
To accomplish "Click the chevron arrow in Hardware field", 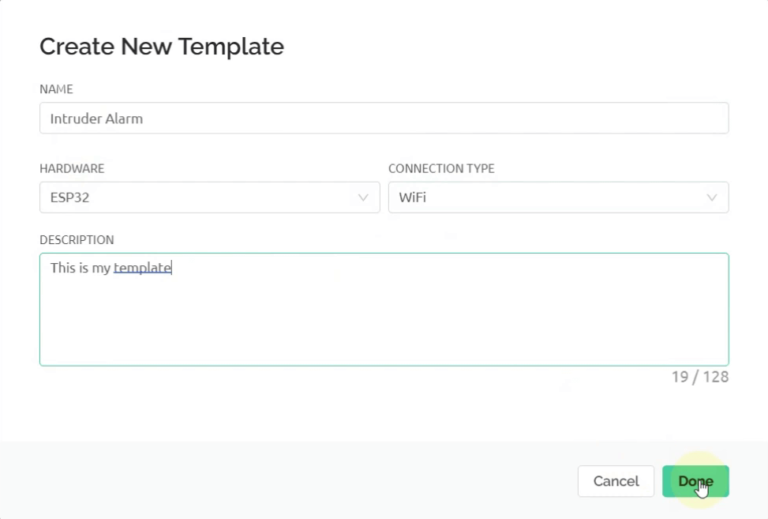I will (363, 198).
